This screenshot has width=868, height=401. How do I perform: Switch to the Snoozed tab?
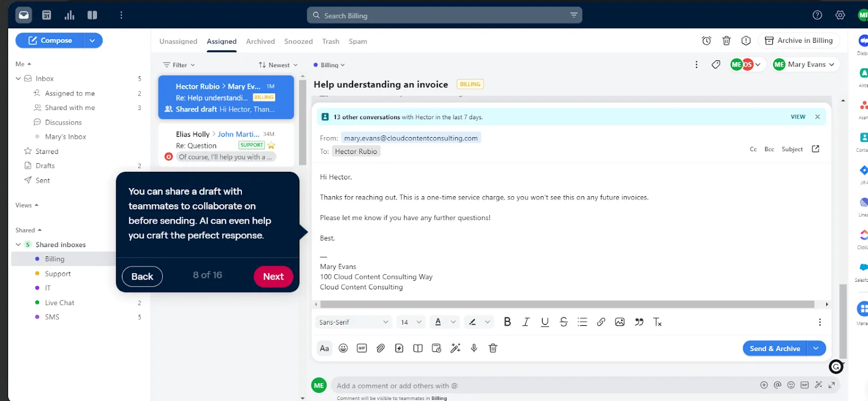click(x=298, y=41)
